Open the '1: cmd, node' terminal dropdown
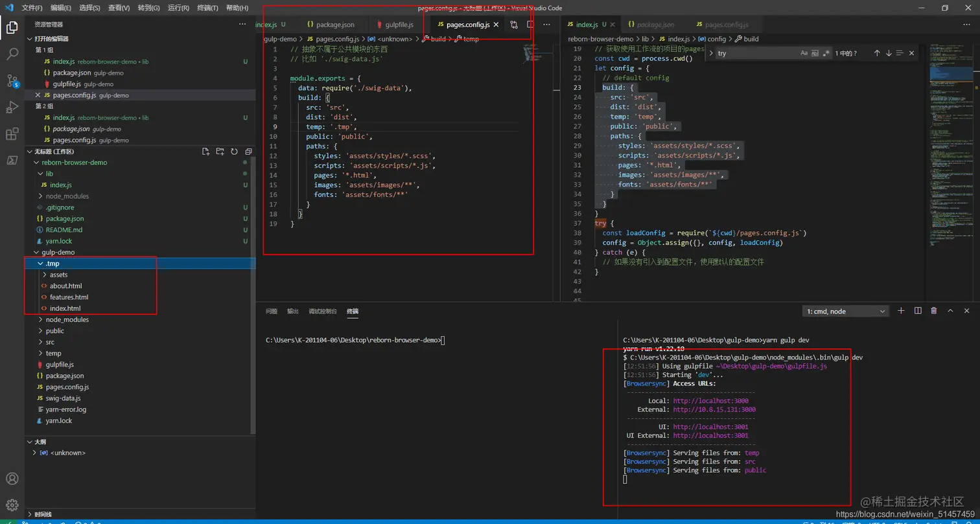 (845, 312)
